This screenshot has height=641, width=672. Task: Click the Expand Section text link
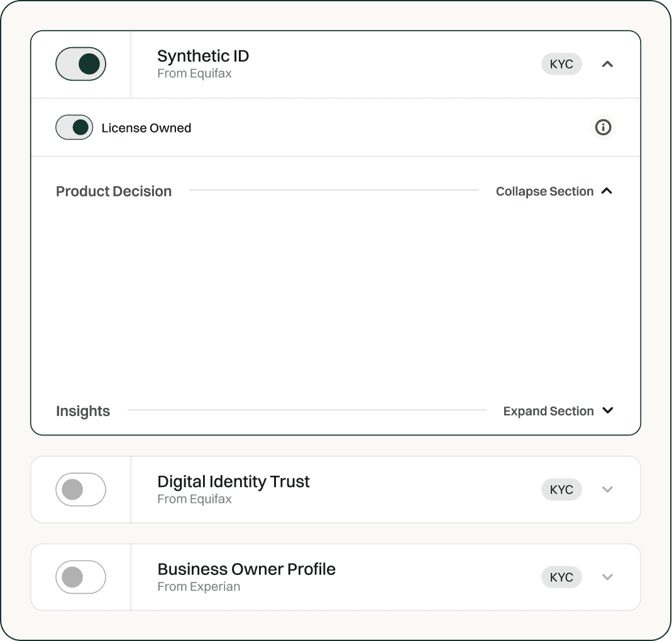[548, 411]
